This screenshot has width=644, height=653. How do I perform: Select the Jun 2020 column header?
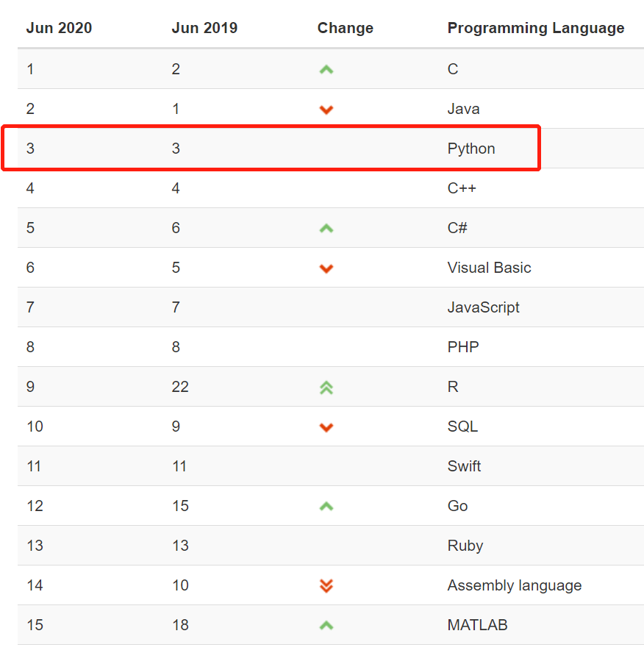pos(59,28)
